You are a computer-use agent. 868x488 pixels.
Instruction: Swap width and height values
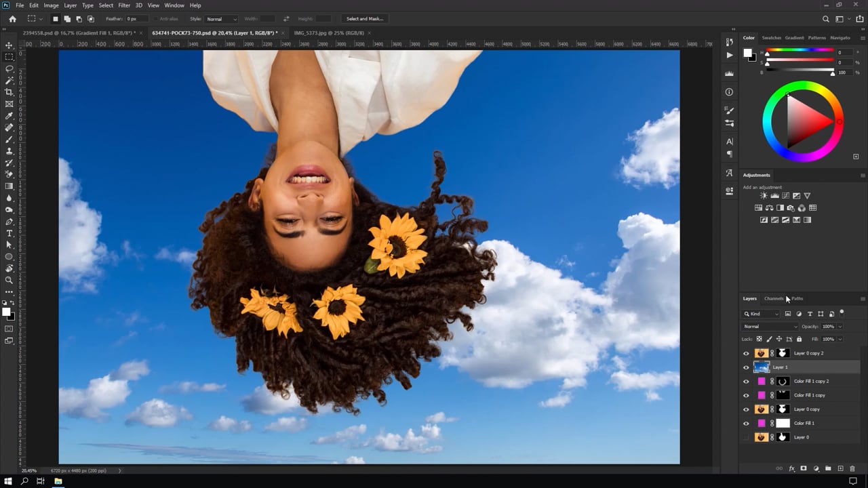point(286,19)
